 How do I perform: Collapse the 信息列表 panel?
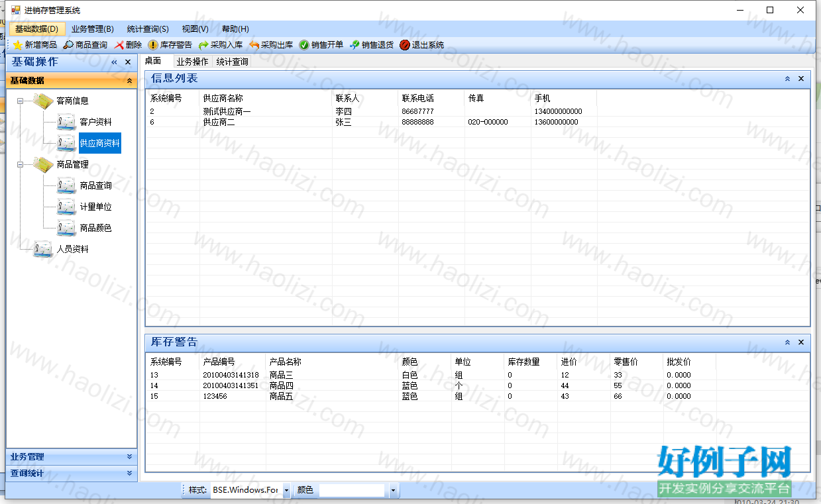787,79
